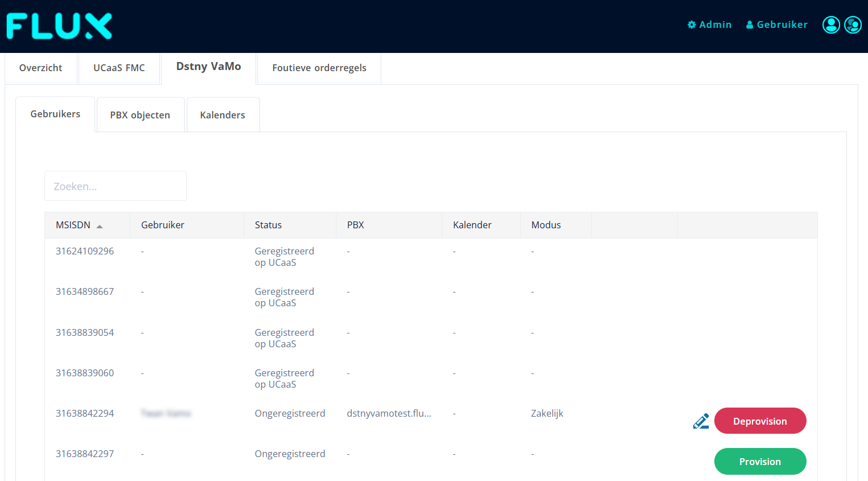
Task: Click status of row 31638839054
Action: pos(284,338)
